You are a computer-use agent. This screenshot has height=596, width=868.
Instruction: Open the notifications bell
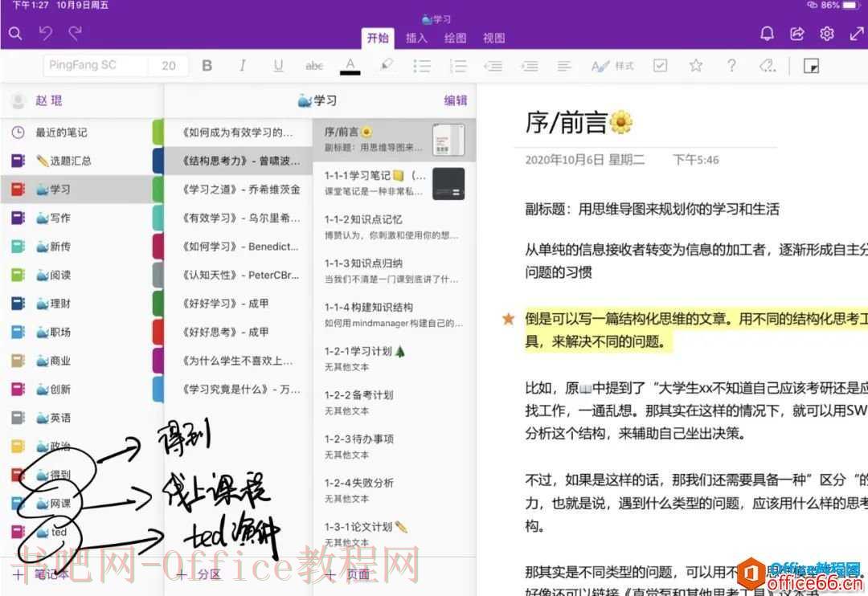click(767, 34)
